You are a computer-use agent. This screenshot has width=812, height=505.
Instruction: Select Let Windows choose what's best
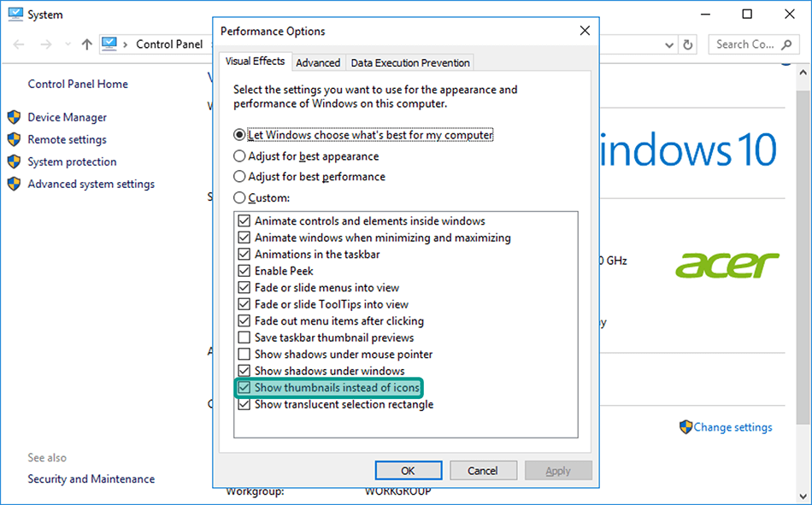[x=239, y=135]
